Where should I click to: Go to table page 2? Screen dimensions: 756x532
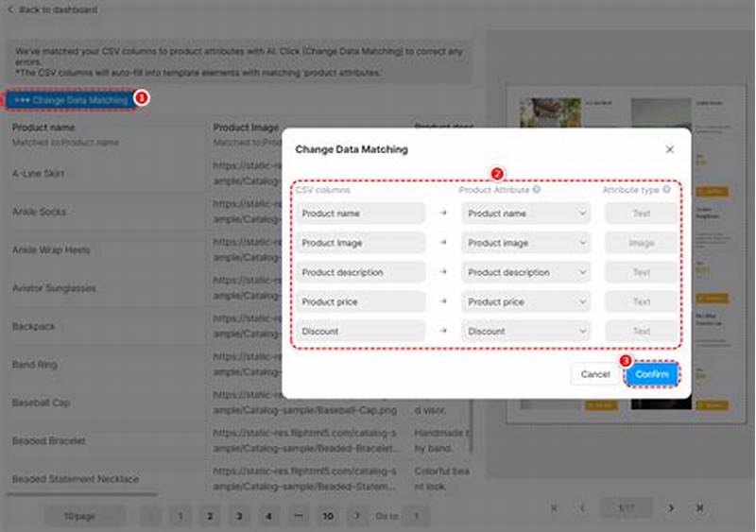pos(210,516)
